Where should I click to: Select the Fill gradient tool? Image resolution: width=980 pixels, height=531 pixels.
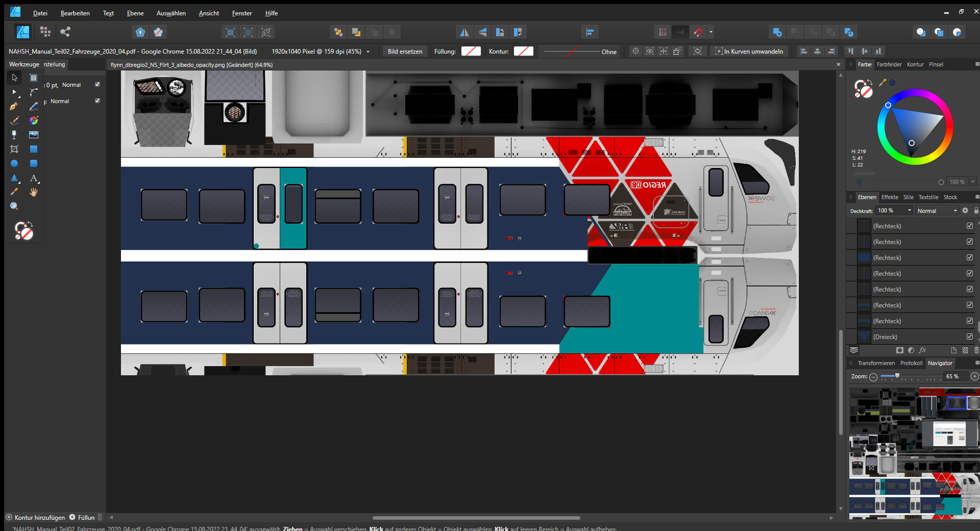coord(34,120)
